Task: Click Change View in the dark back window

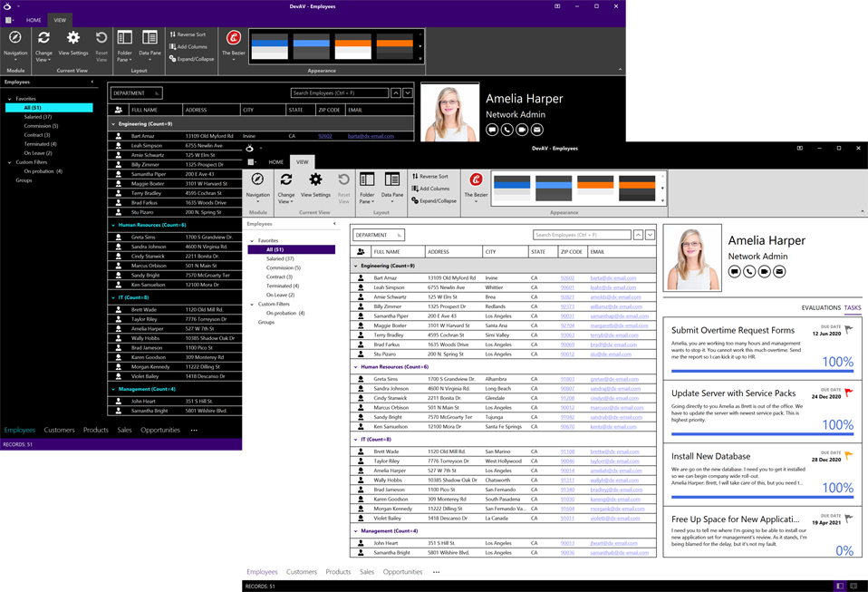Action: (x=43, y=45)
